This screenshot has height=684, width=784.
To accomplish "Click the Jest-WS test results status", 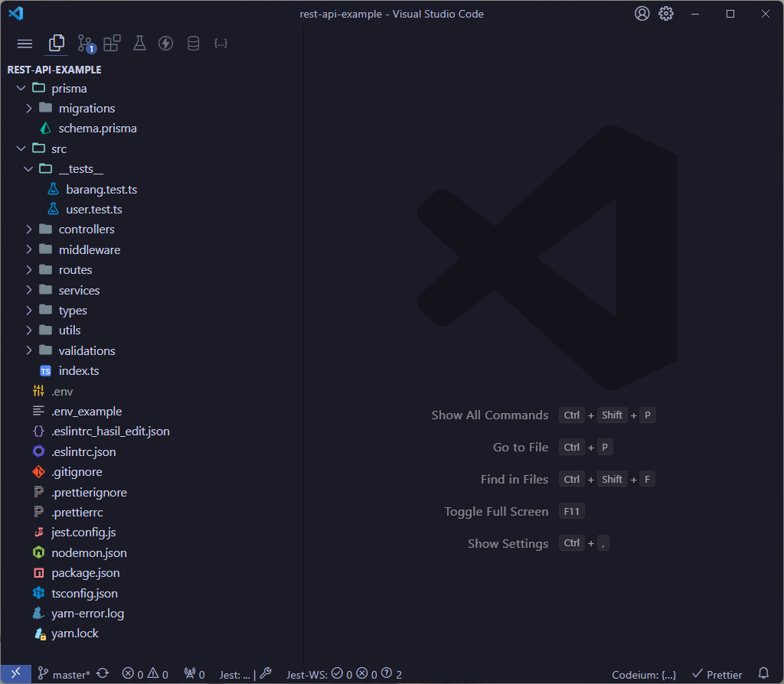I will click(x=344, y=675).
